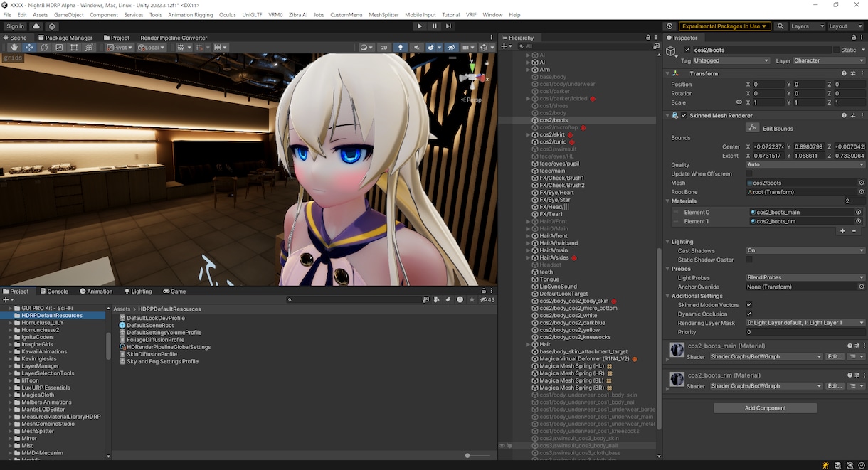
Task: Select the Scale tool
Action: (59, 48)
